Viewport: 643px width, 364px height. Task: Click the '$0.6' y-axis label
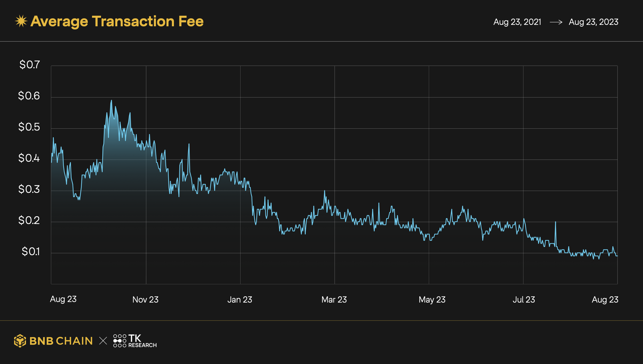point(29,96)
